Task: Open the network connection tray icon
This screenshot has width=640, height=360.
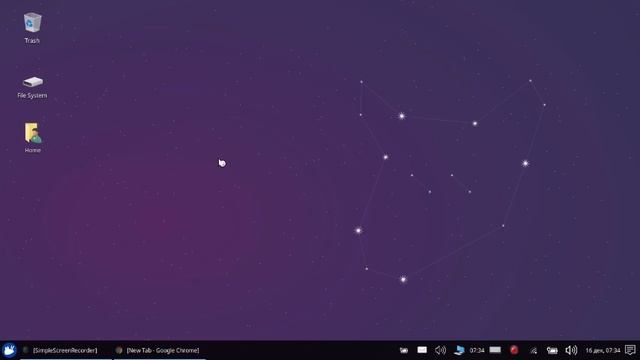Action: pyautogui.click(x=533, y=350)
